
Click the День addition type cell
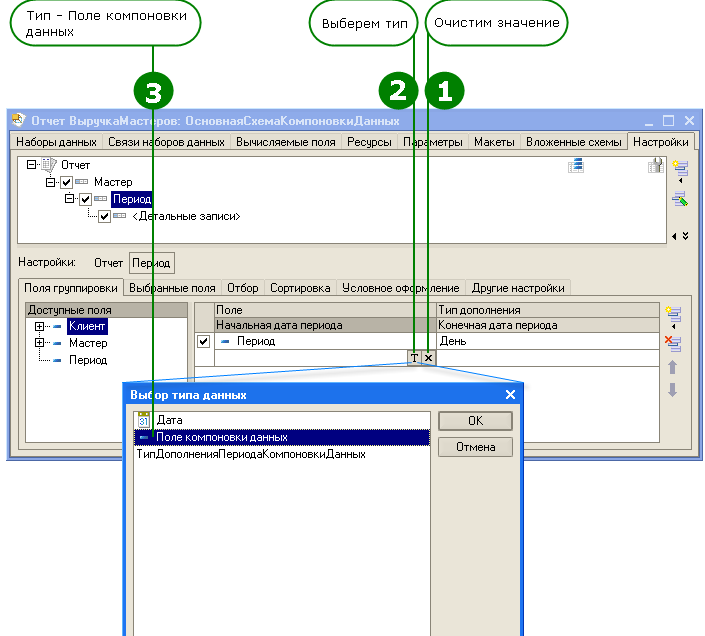548,341
